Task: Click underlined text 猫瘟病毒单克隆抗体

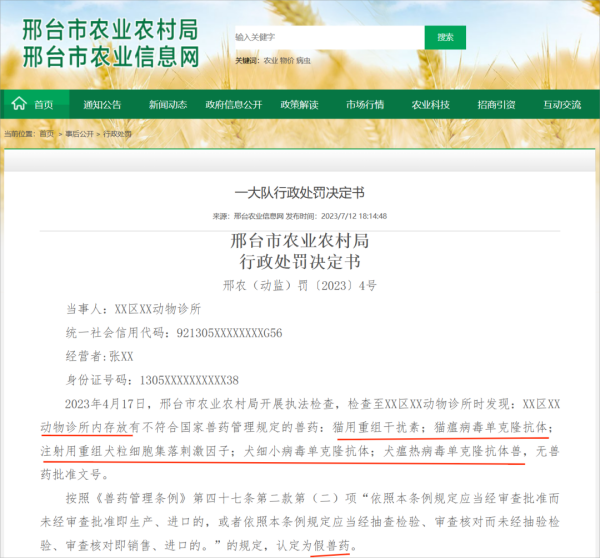Action: (491, 427)
